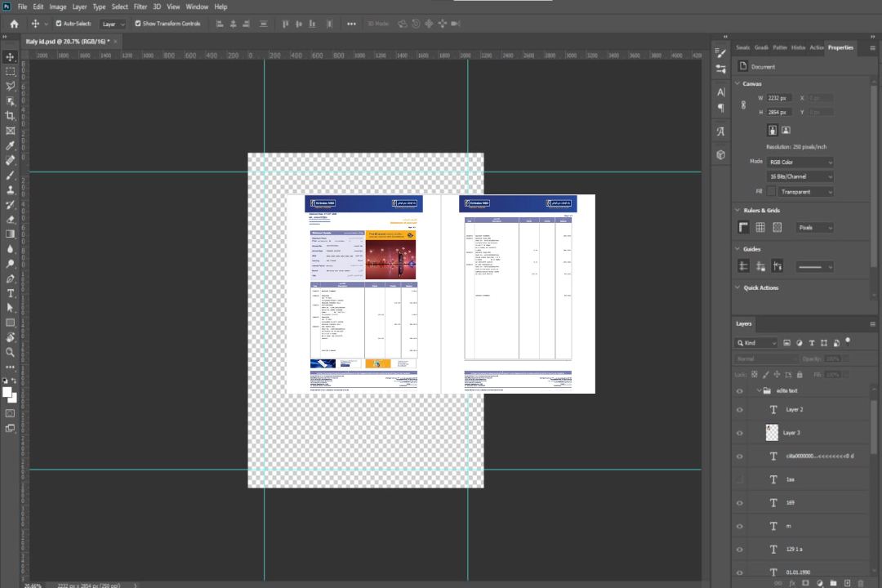Image resolution: width=882 pixels, height=588 pixels.
Task: Collapse the Rulers & Grids section
Action: point(737,210)
